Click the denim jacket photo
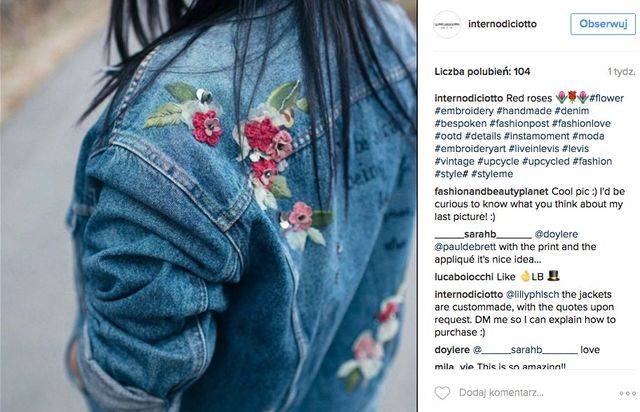640x412 pixels. (208, 206)
